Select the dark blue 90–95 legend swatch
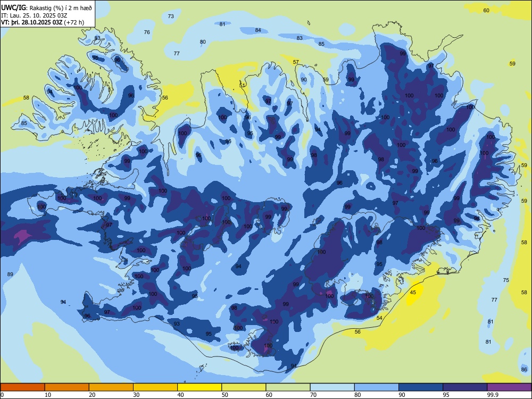This screenshot has width=532, height=399. [421, 387]
